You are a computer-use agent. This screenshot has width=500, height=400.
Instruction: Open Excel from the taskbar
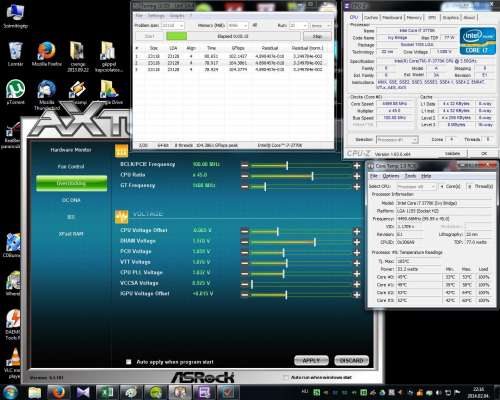coord(107,392)
